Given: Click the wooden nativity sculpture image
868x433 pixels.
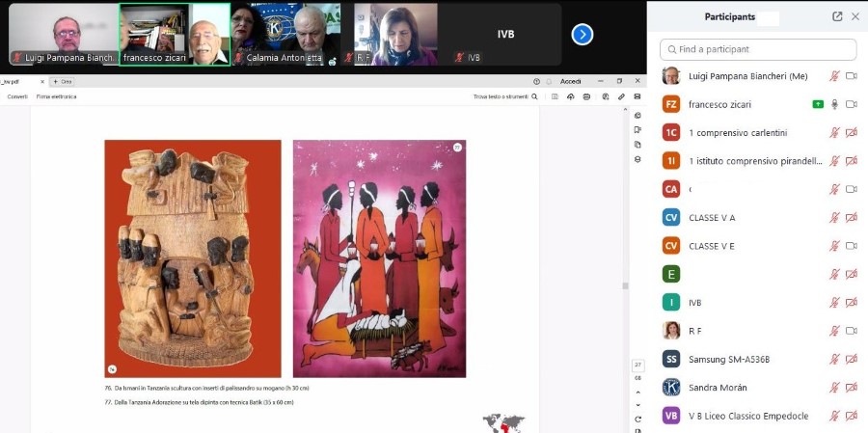Looking at the screenshot, I should [193, 258].
